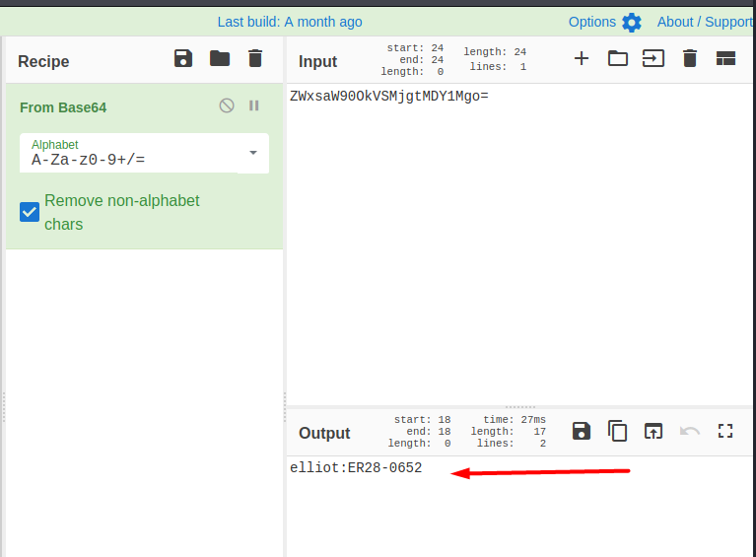The width and height of the screenshot is (756, 557).
Task: Click the Alphabet value A-Za-z0-9+/=
Action: point(89,159)
